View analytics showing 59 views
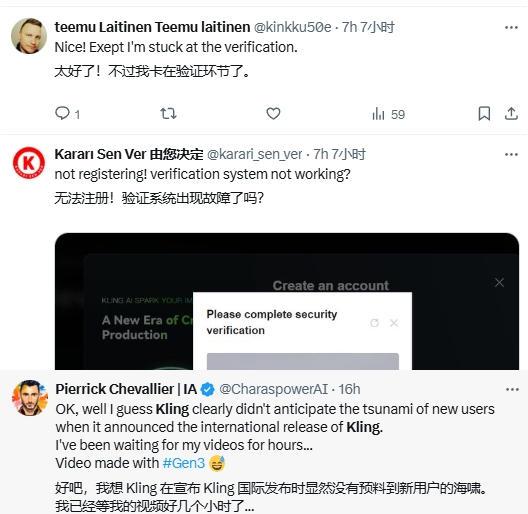Image resolution: width=528 pixels, height=514 pixels. click(x=388, y=114)
